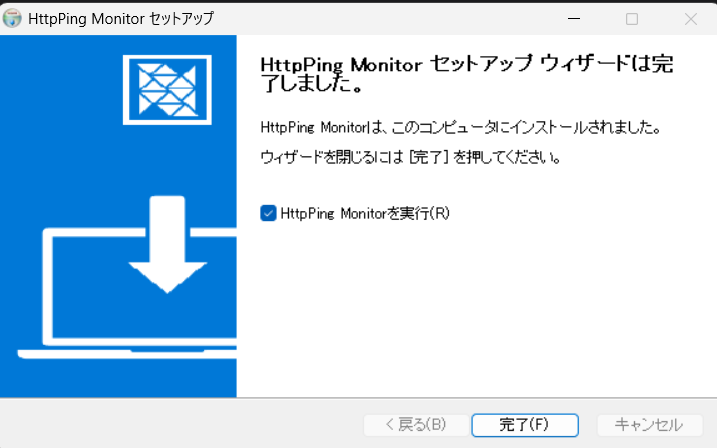Image resolution: width=717 pixels, height=448 pixels.
Task: Minimize the HttpPing Monitor setup window
Action: [574, 19]
